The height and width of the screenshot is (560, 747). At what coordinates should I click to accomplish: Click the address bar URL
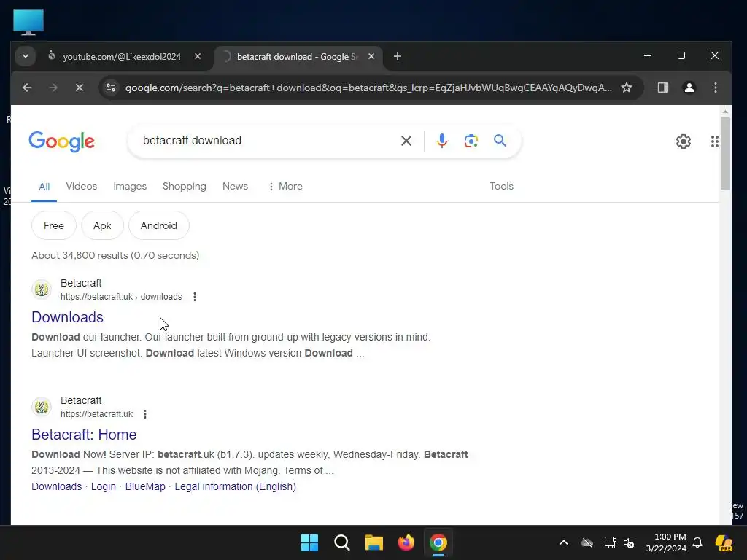[x=368, y=87]
